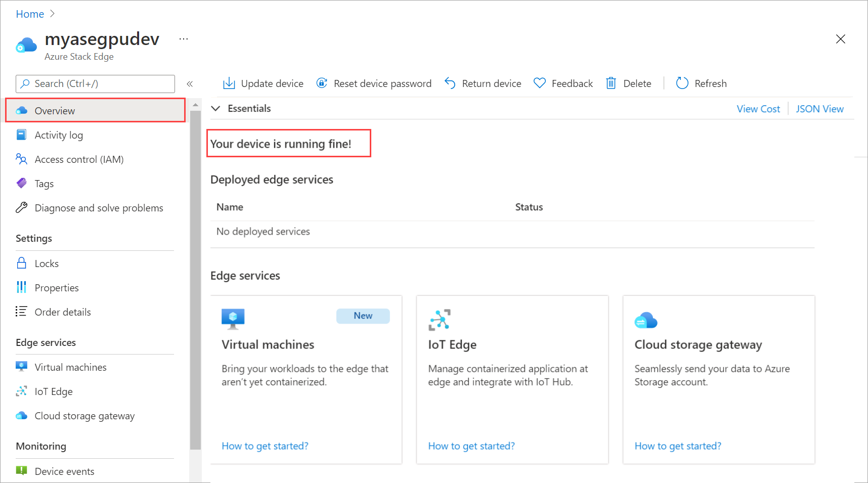
Task: Click the Return device arrow icon
Action: tap(450, 83)
